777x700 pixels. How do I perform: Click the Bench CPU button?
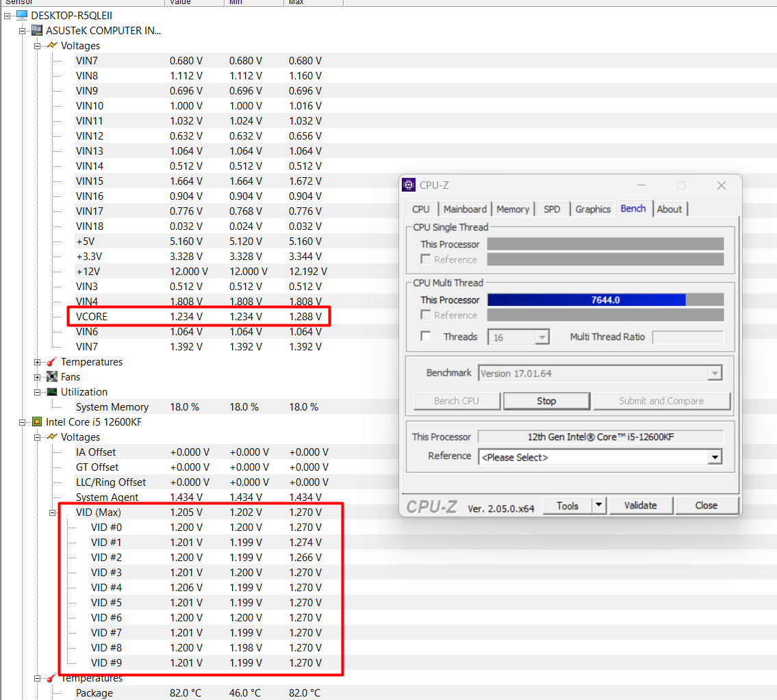457,401
